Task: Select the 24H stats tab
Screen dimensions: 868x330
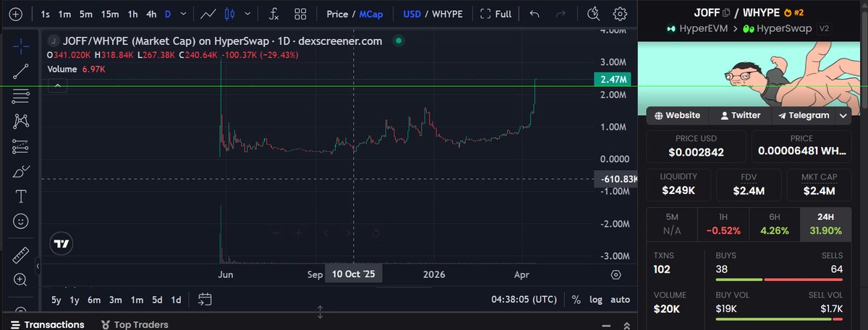Action: [x=826, y=224]
